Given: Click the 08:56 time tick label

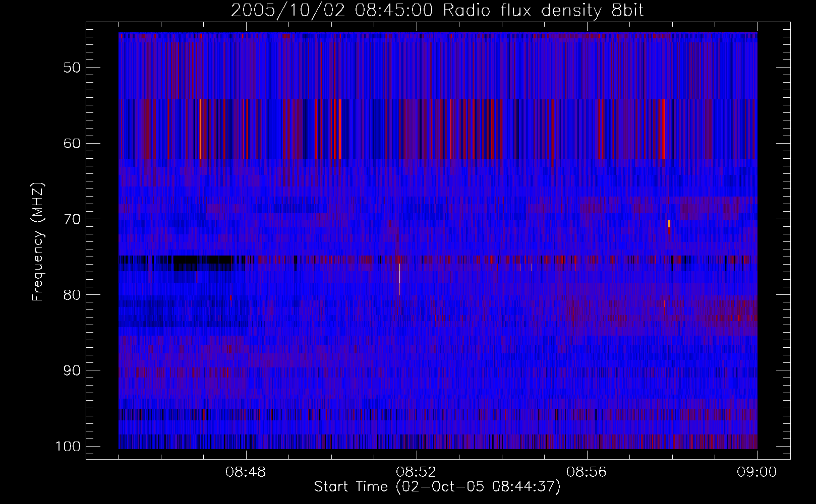Looking at the screenshot, I should tap(587, 472).
